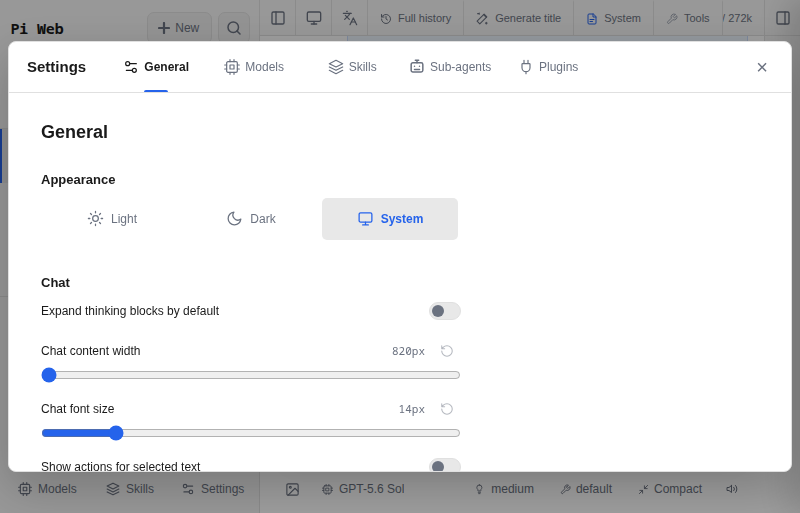Image resolution: width=800 pixels, height=513 pixels.
Task: Switch to the General settings tab
Action: click(x=156, y=67)
